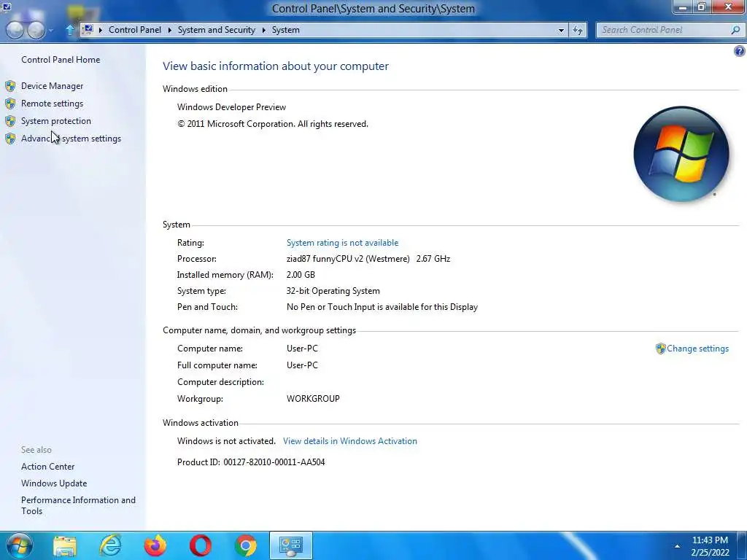Open Action Center from See also
This screenshot has height=560, width=747.
click(x=47, y=467)
